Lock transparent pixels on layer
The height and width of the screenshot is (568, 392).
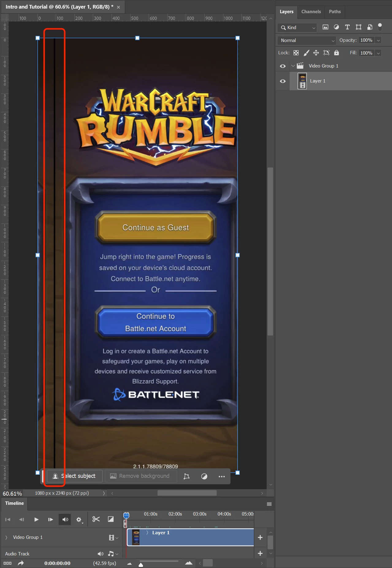pos(296,53)
